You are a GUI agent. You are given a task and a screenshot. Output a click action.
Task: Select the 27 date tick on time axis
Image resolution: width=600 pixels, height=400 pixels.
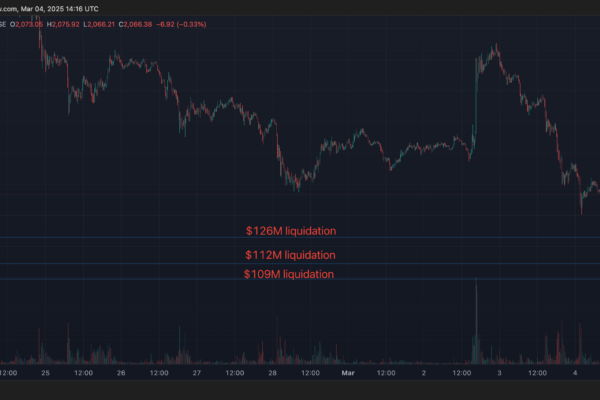(197, 373)
